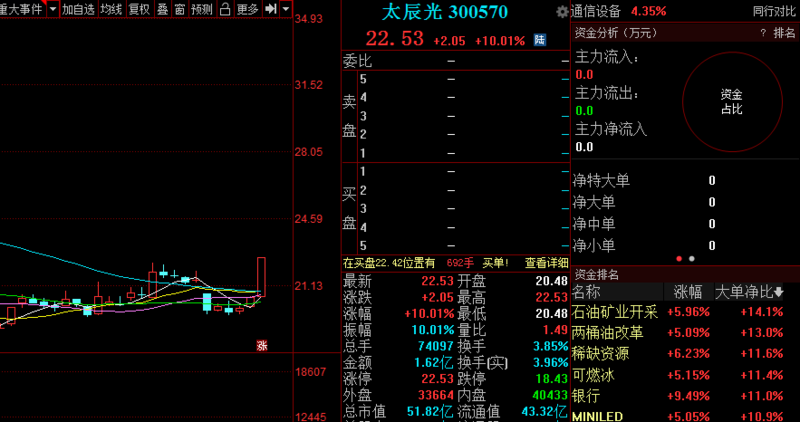
Task: Click the 总手 value 74097
Action: [436, 346]
